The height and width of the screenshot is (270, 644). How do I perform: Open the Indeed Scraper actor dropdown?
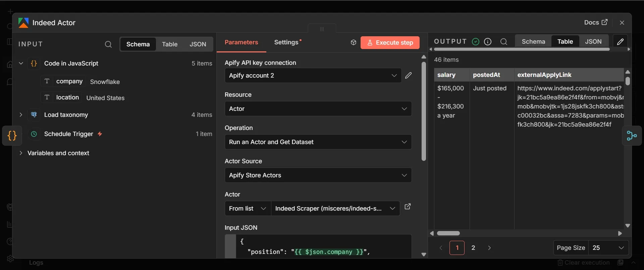coord(335,209)
